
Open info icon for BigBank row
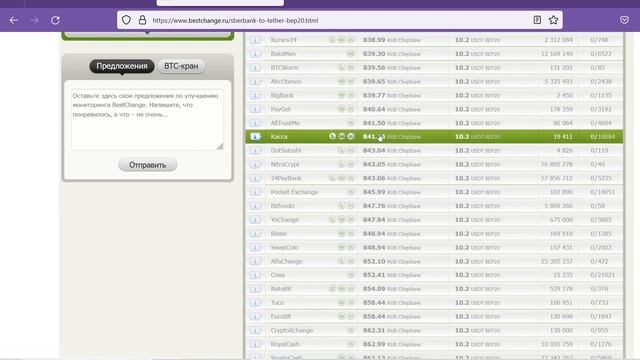point(255,96)
